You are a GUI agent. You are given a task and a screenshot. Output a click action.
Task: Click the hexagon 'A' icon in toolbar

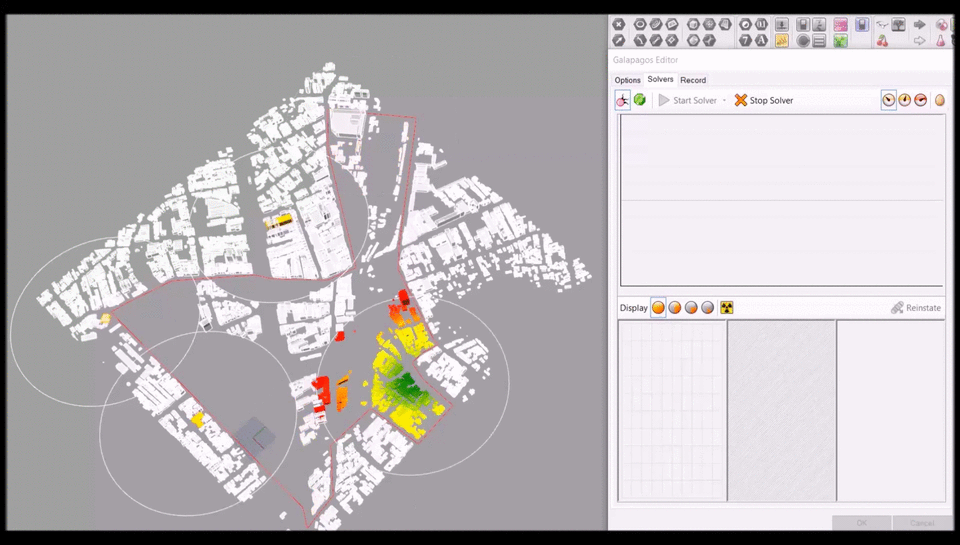click(x=763, y=41)
